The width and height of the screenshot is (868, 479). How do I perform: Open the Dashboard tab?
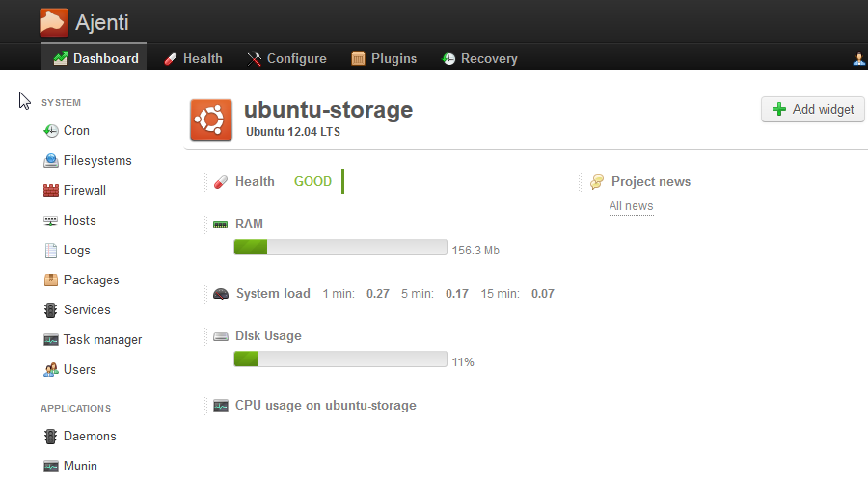click(x=94, y=58)
